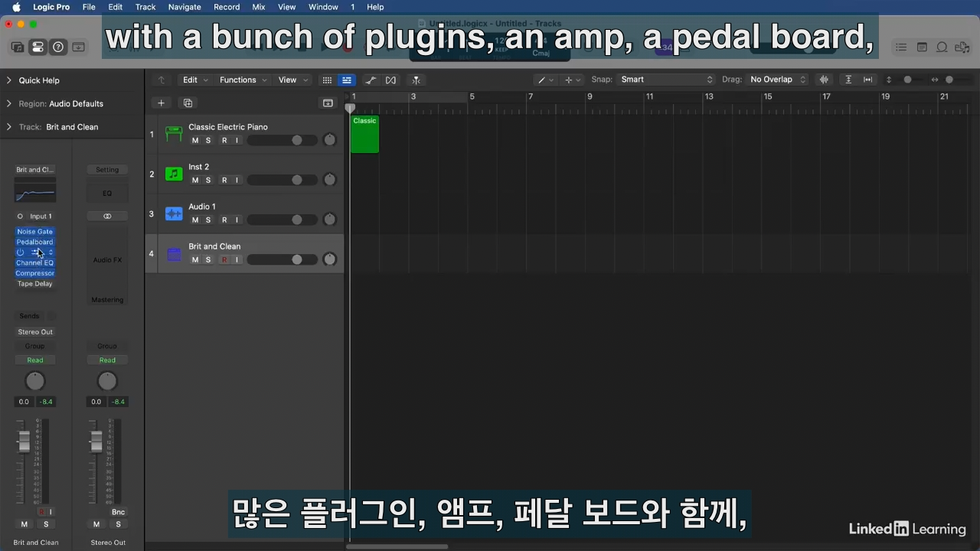980x551 pixels.
Task: Click the Brit and Clean amp track icon
Action: (x=174, y=254)
